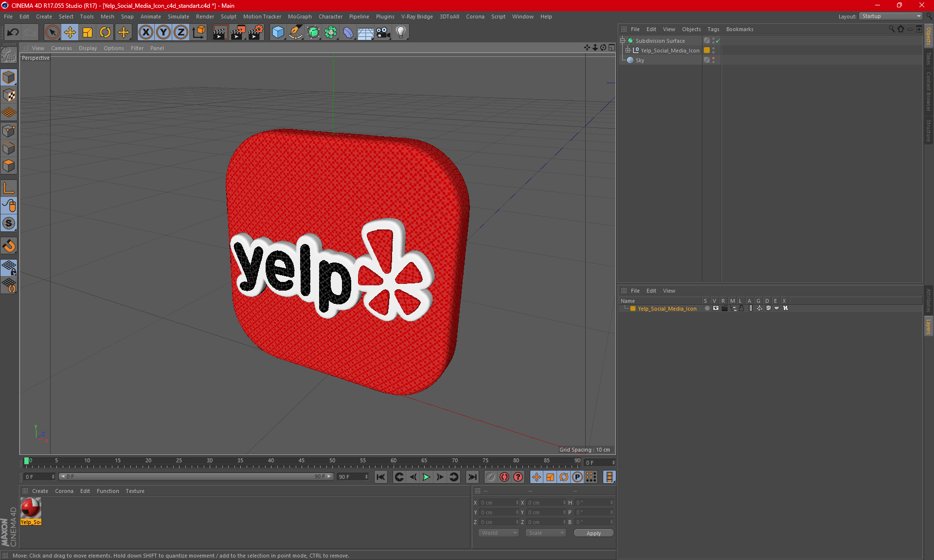
Task: Click the Floor environment icon
Action: coord(365,32)
